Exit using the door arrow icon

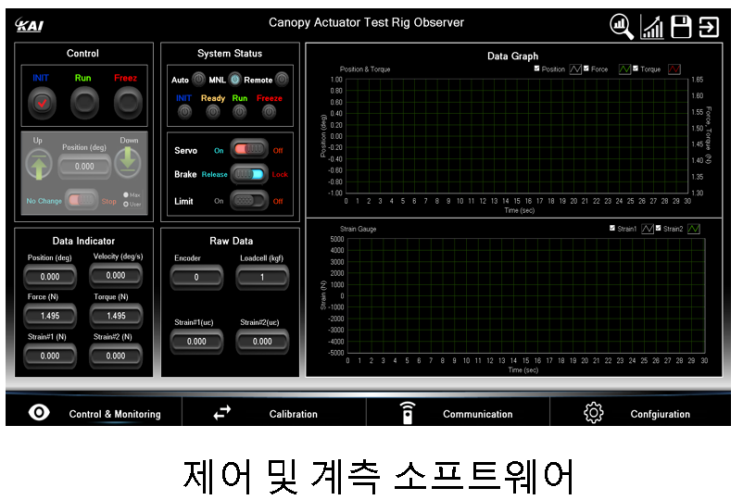tap(709, 27)
